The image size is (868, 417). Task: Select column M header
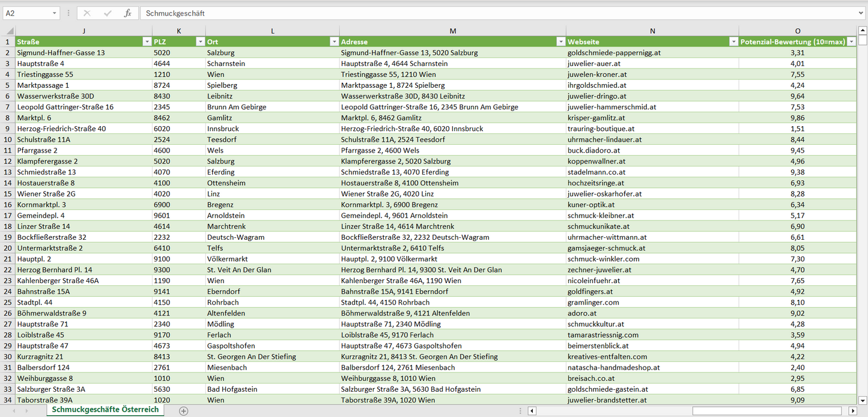click(x=452, y=31)
